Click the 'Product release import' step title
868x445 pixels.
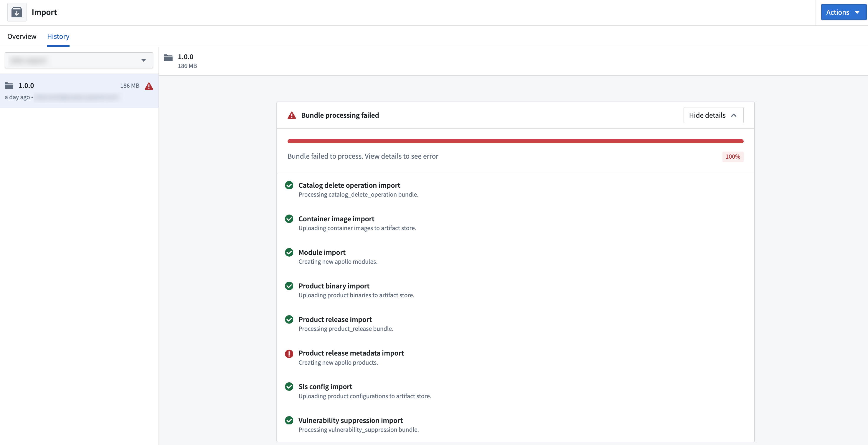[335, 319]
